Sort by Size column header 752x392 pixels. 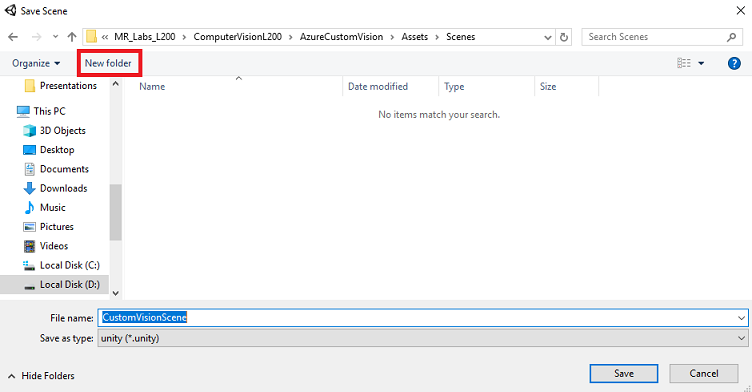point(548,87)
